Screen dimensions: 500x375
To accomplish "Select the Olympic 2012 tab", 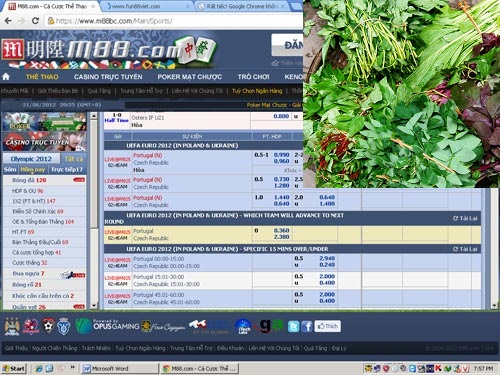I will tap(31, 159).
